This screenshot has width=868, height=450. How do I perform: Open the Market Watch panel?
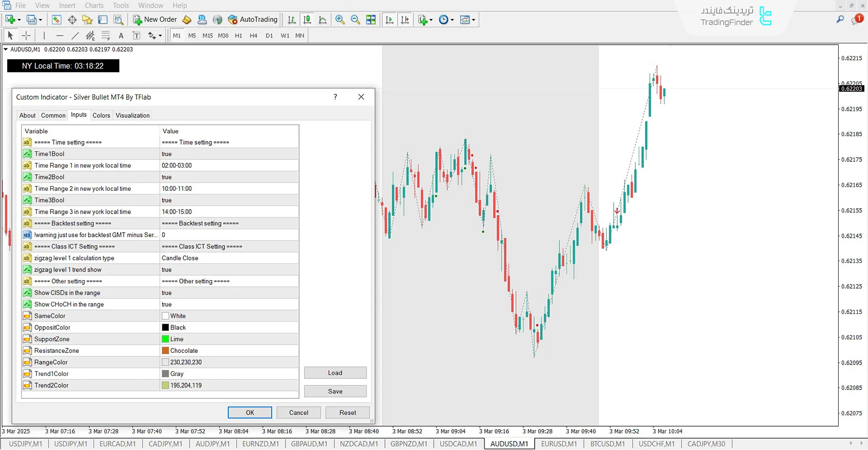tap(56, 19)
